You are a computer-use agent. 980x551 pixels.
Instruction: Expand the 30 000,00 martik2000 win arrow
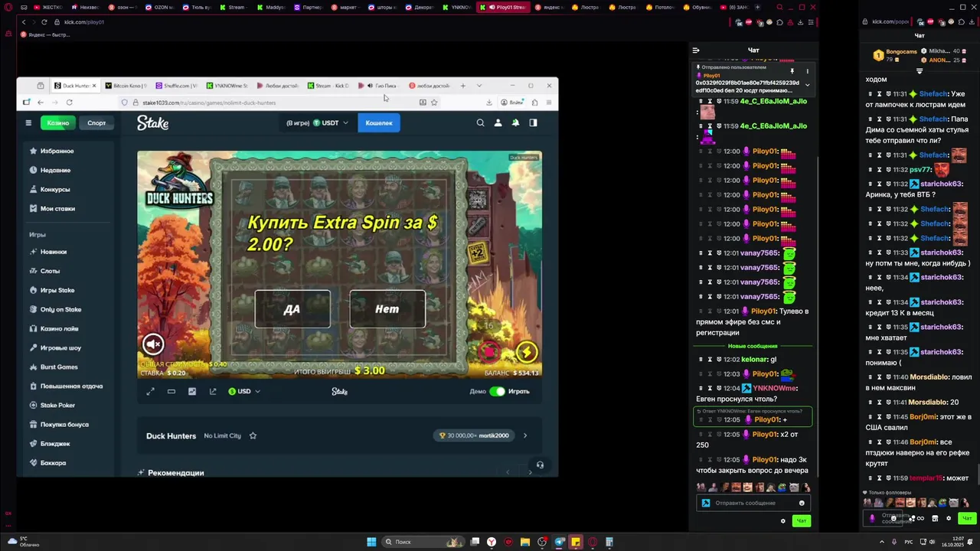click(x=524, y=435)
